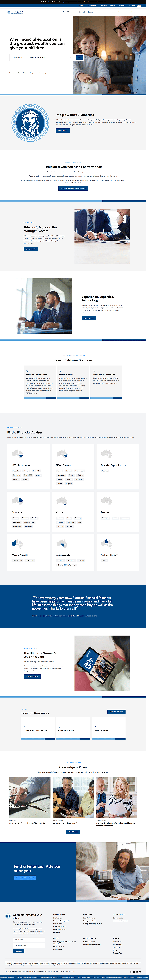Click Log in at the top
The height and width of the screenshot is (980, 149).
point(139,6)
